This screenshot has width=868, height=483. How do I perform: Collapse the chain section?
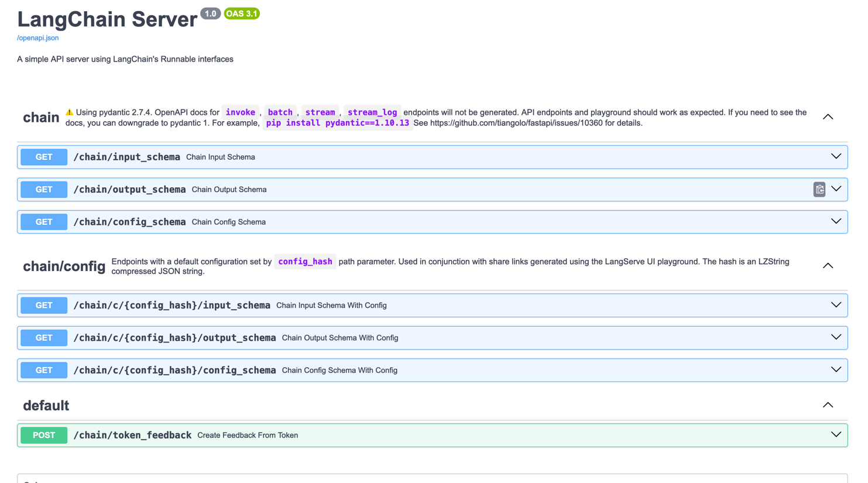pyautogui.click(x=828, y=117)
